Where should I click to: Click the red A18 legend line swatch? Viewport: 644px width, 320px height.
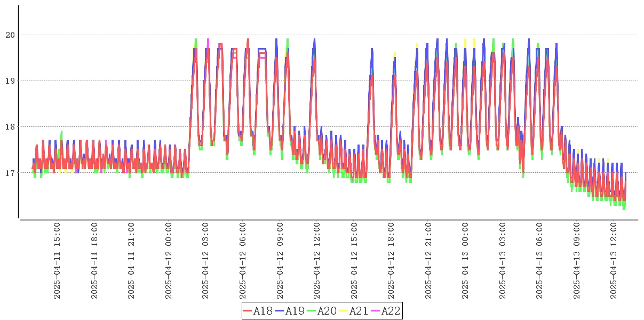pos(248,311)
